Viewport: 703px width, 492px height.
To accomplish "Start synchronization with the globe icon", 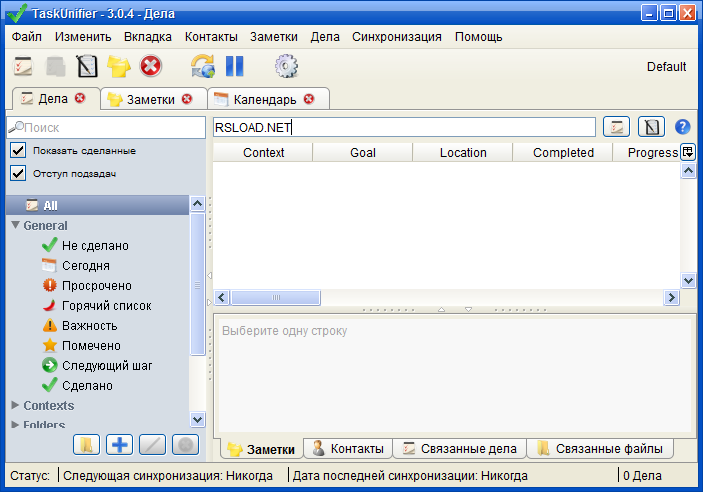I will [203, 66].
